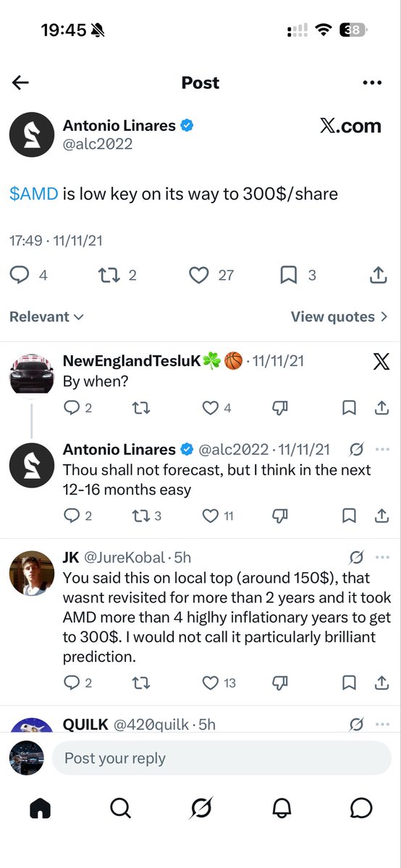Share the main post via share icon
This screenshot has width=401, height=868.
tap(377, 275)
